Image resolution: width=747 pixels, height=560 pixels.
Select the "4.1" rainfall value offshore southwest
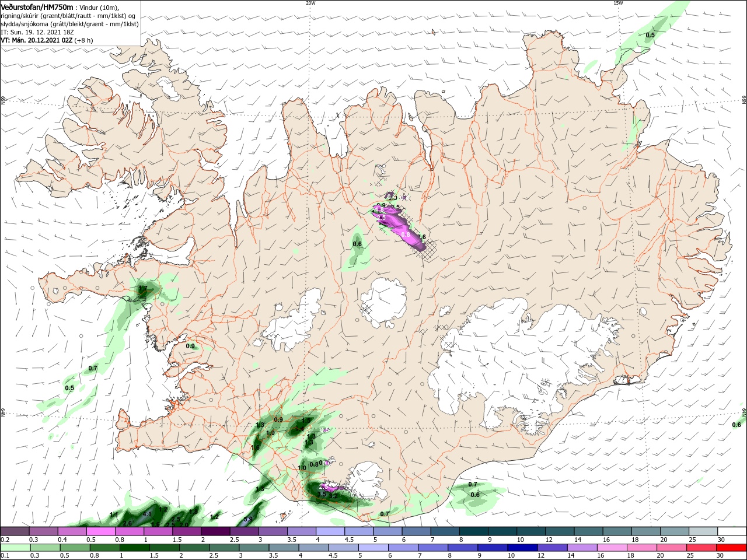pyautogui.click(x=148, y=514)
